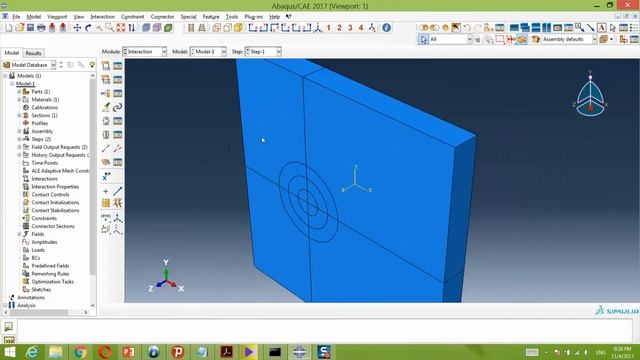
Task: Open PowerPoint from the taskbar
Action: tap(129, 352)
